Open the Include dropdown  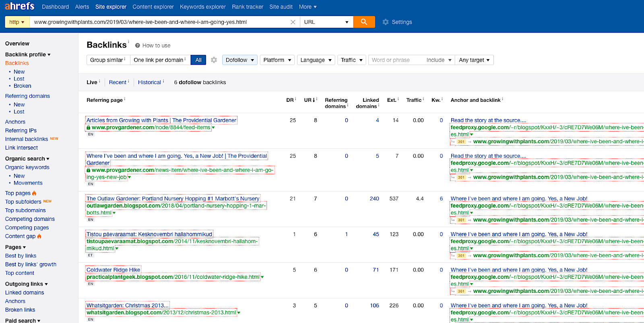[439, 60]
